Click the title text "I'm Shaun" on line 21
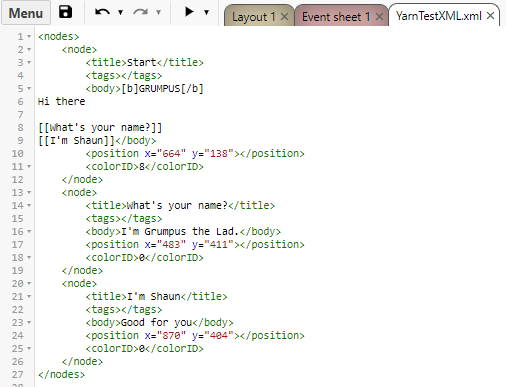The image size is (506, 387). [x=154, y=296]
